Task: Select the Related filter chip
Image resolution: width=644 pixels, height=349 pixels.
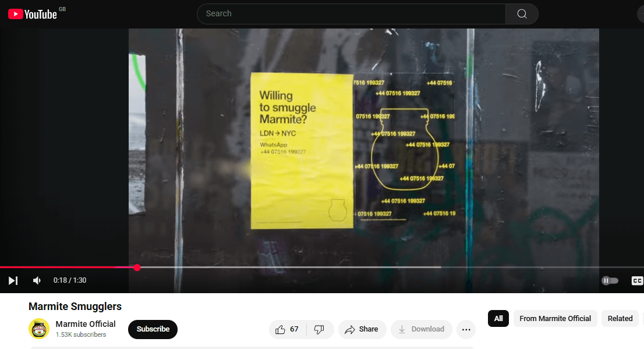Action: point(620,319)
